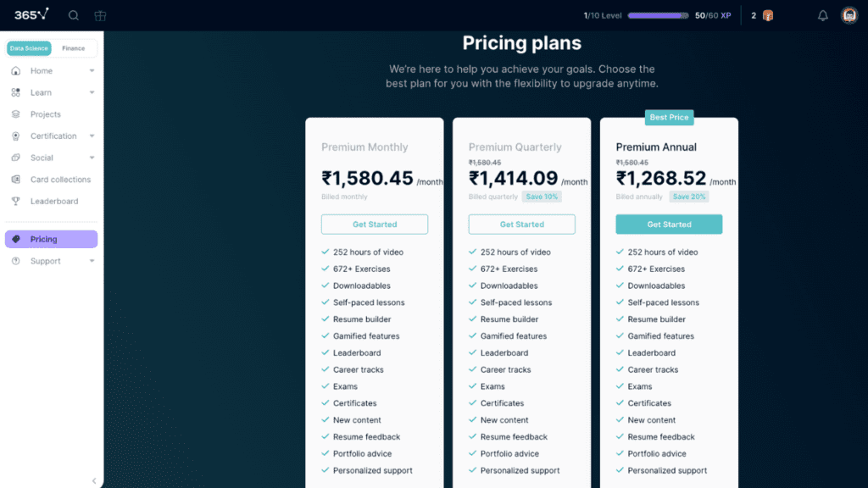Viewport: 868px width, 488px height.
Task: Switch to the Finance toggle
Action: coord(74,48)
